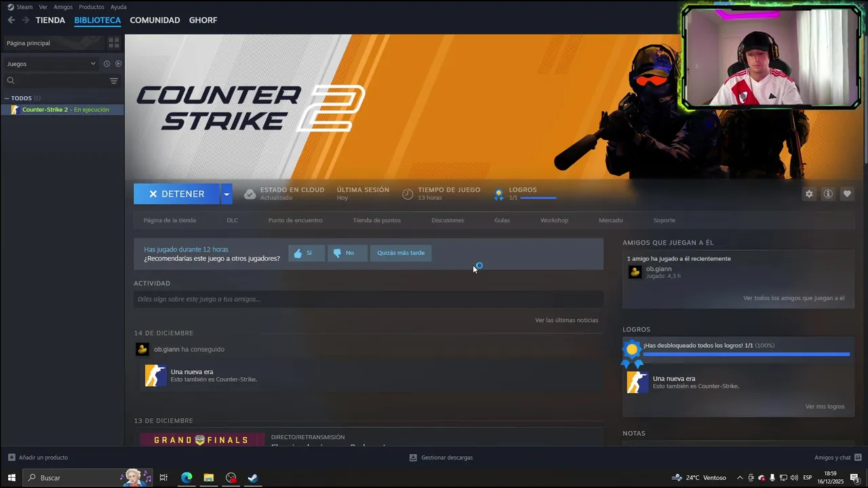Image resolution: width=868 pixels, height=488 pixels.
Task: Open Soporte tab
Action: pyautogui.click(x=664, y=220)
